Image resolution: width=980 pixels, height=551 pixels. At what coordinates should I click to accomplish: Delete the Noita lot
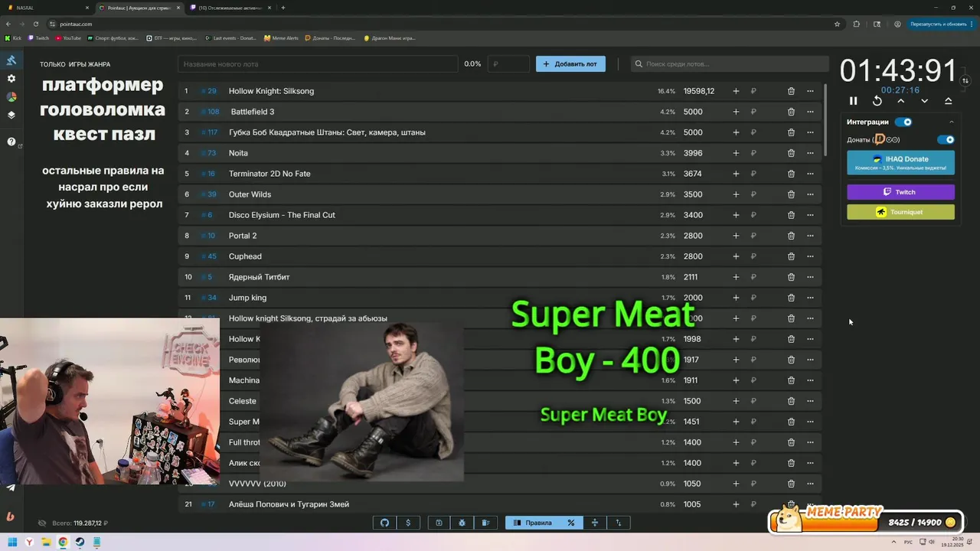click(791, 153)
